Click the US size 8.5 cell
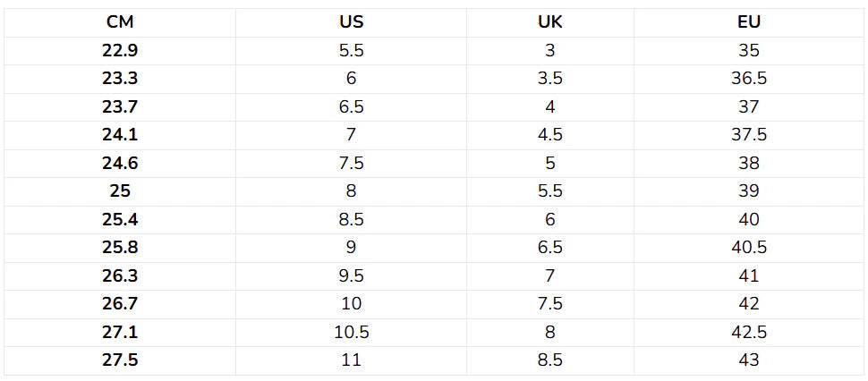 point(351,219)
